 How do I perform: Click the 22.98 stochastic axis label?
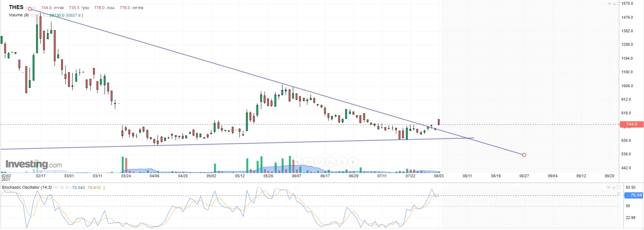(630, 217)
